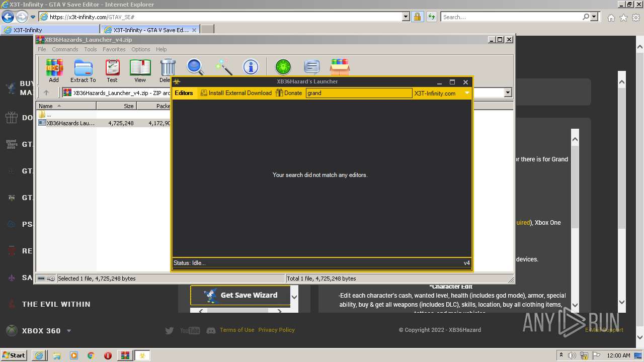Select the parent folder '..' row
644x362 pixels.
[45, 115]
